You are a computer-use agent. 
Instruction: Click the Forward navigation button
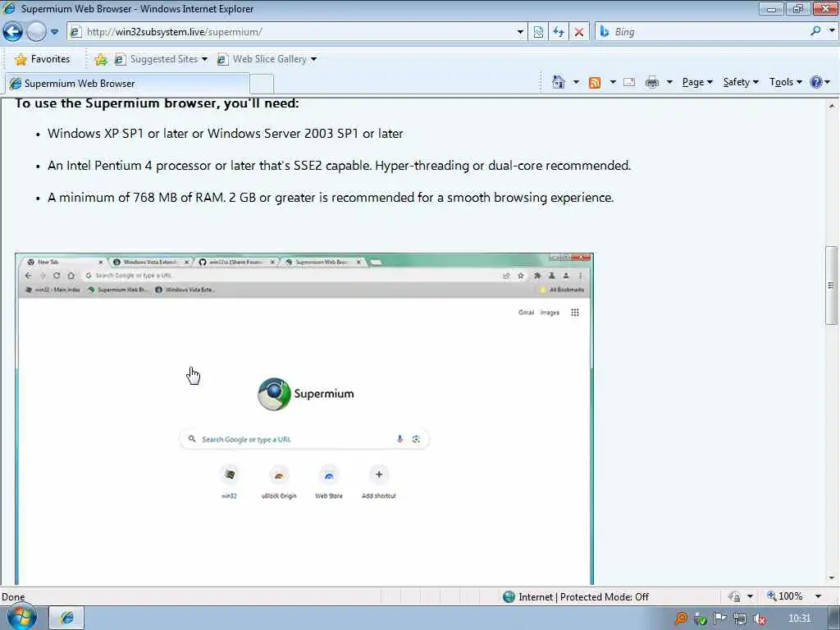point(36,32)
